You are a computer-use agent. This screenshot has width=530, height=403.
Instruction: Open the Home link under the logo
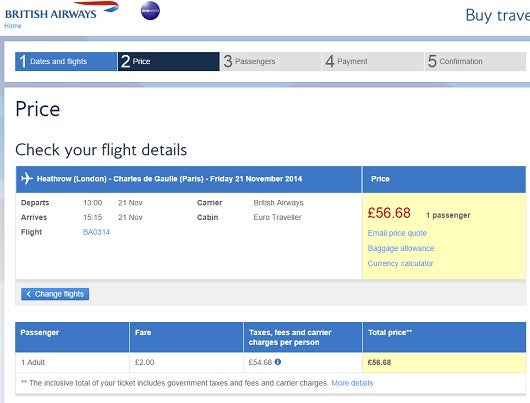coord(13,26)
